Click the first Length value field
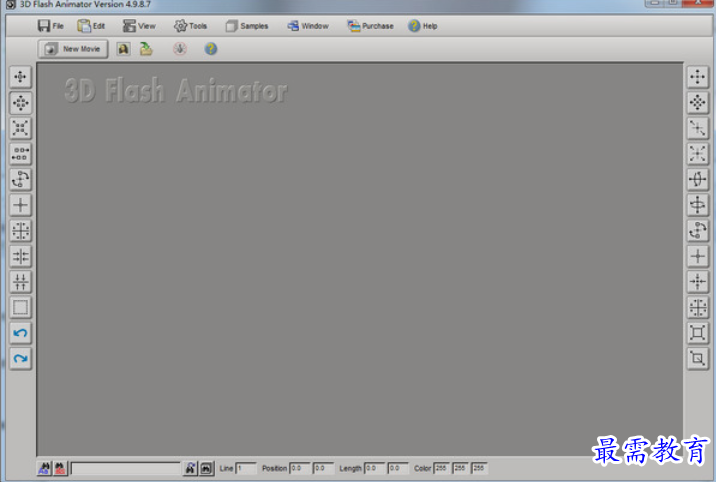 (x=374, y=468)
